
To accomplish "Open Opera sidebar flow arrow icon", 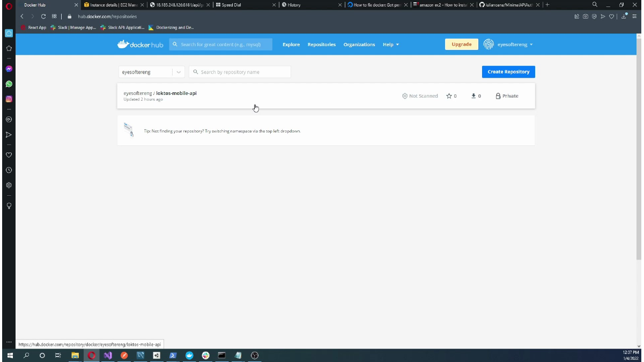I will coord(9,135).
